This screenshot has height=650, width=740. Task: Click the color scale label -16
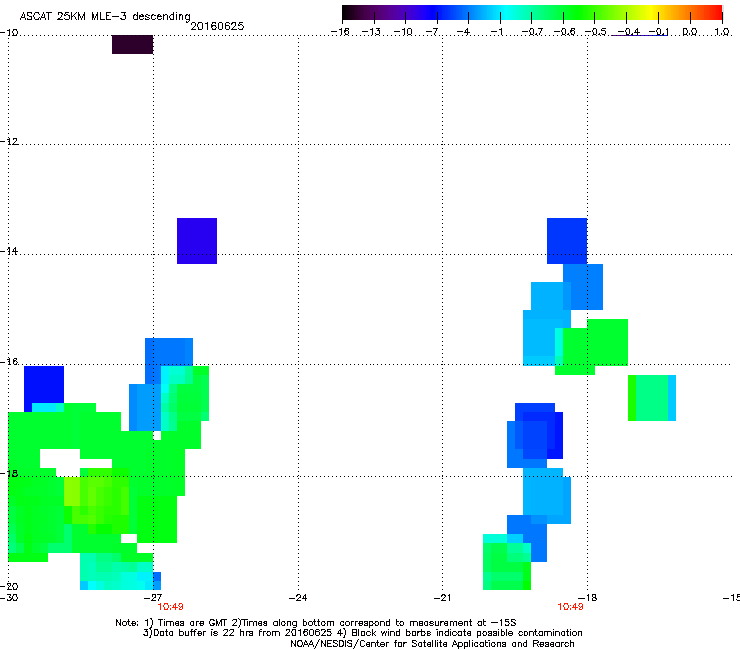tap(340, 32)
